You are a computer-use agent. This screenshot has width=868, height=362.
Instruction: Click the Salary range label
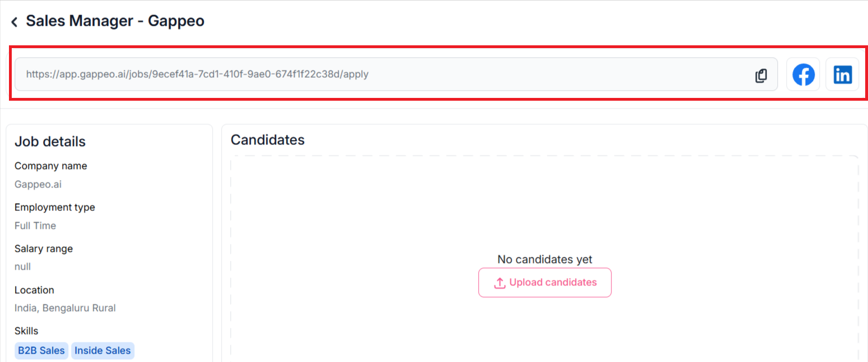pos(44,248)
